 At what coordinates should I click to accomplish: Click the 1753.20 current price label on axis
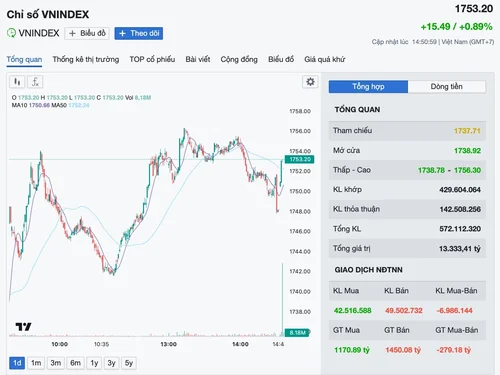coord(299,159)
